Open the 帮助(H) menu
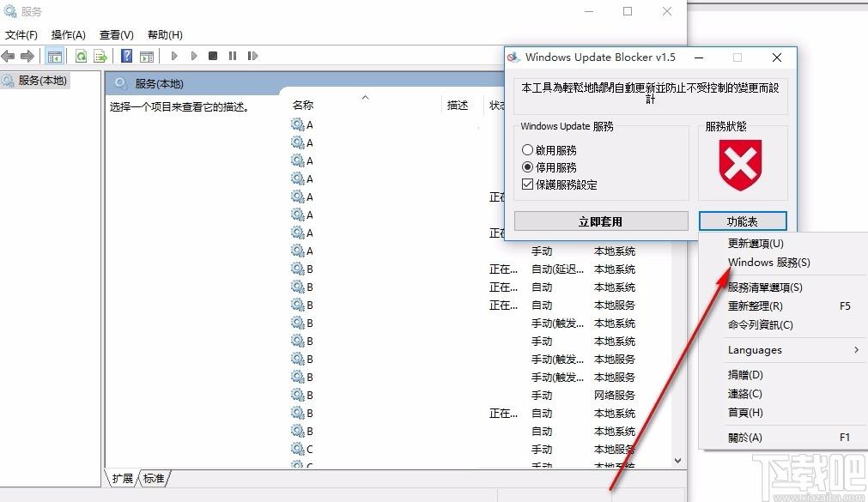 165,35
